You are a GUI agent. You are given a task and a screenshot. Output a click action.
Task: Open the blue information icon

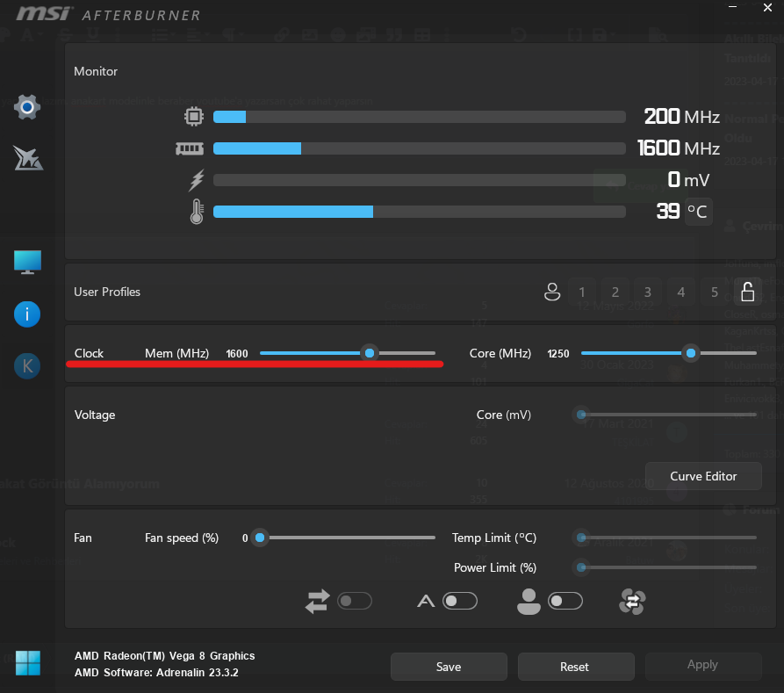27,314
